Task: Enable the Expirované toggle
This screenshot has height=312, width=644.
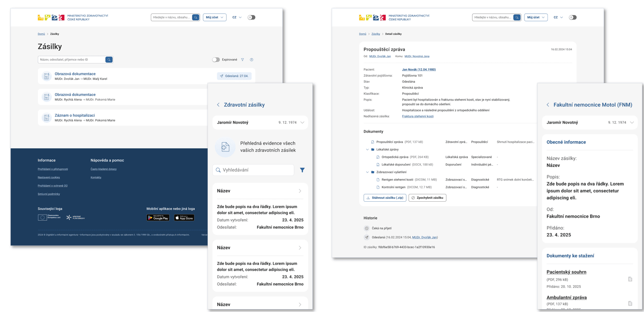Action: [216, 60]
